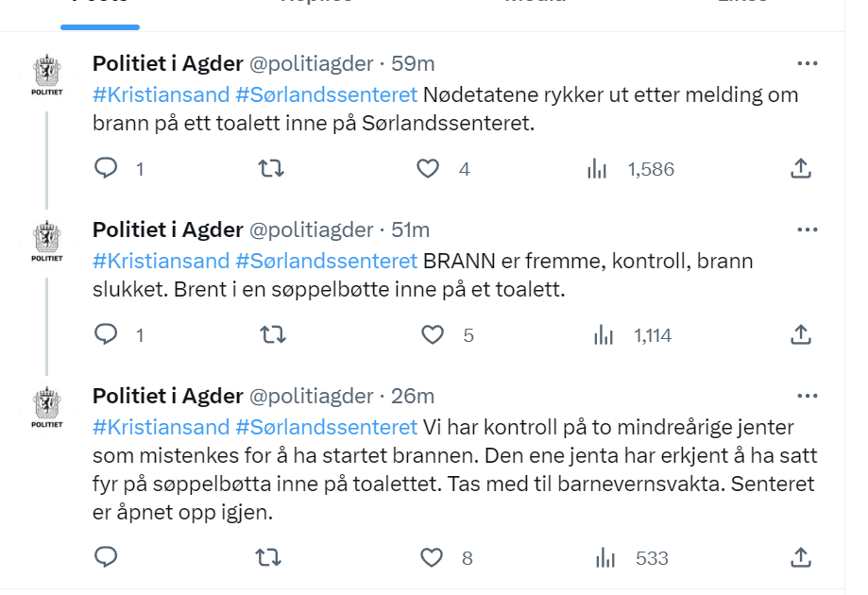Like the tweet with 5 likes

click(433, 335)
